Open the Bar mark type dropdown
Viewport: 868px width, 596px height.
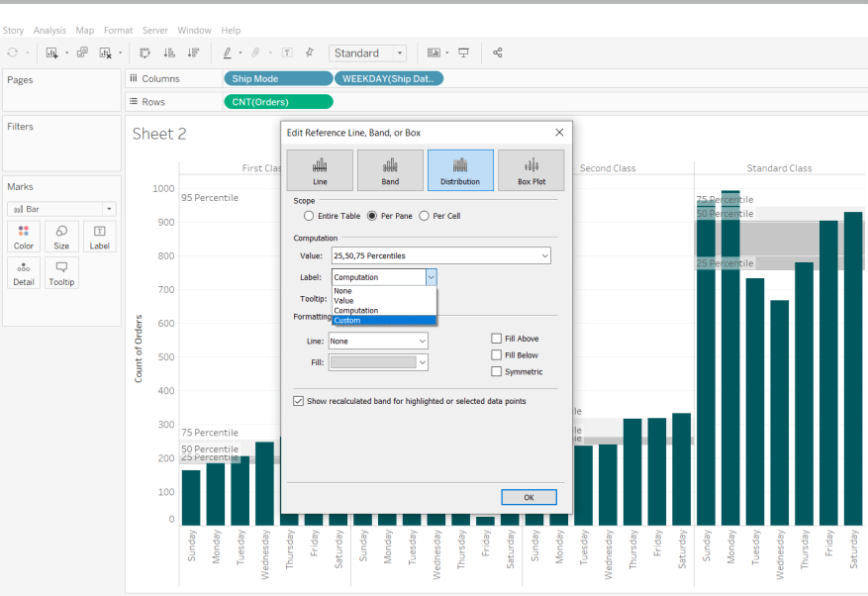(61, 209)
